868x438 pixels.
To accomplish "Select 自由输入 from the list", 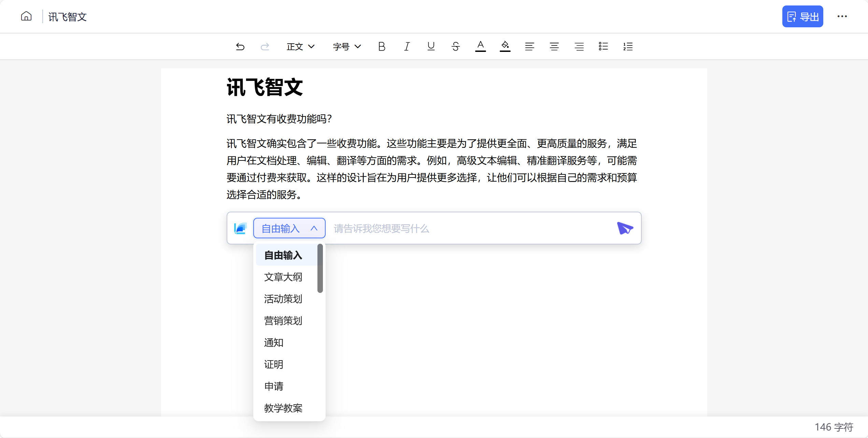I will click(286, 255).
